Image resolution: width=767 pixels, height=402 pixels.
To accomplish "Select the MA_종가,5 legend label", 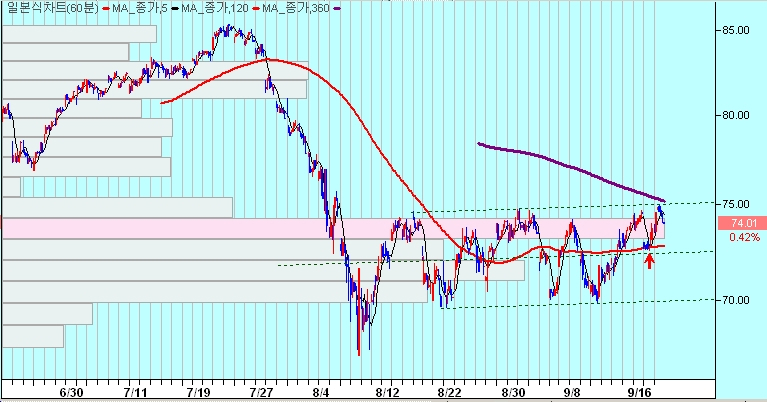I will click(139, 8).
